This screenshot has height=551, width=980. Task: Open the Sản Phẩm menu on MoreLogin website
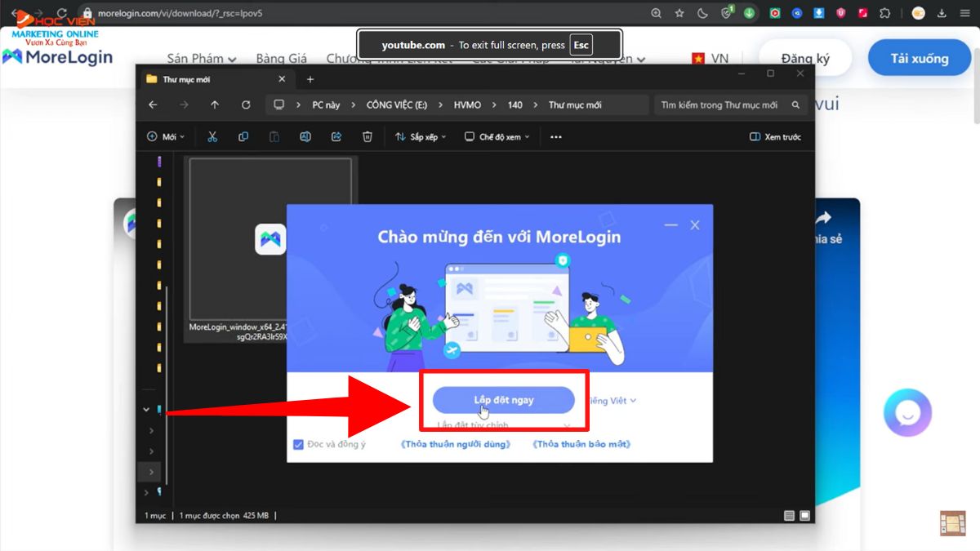[202, 59]
